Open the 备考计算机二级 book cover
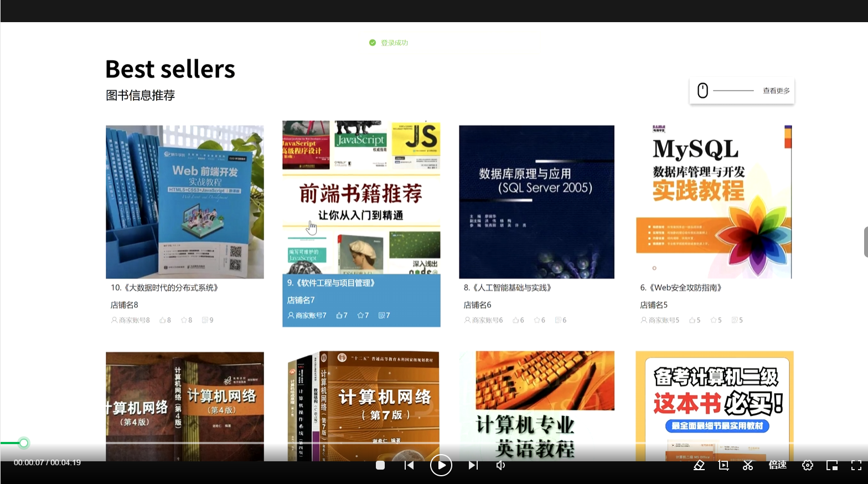 714,406
